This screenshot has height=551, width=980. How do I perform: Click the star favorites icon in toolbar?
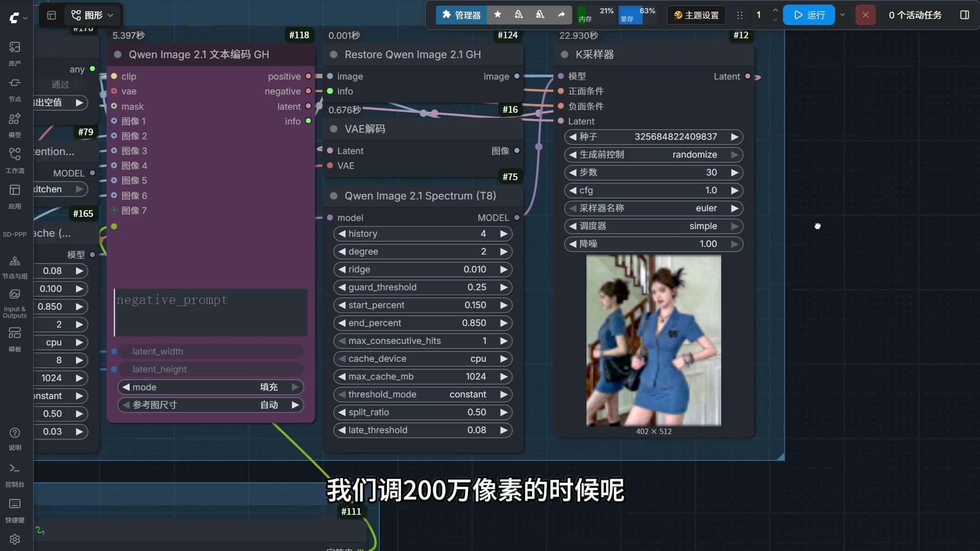(x=498, y=15)
